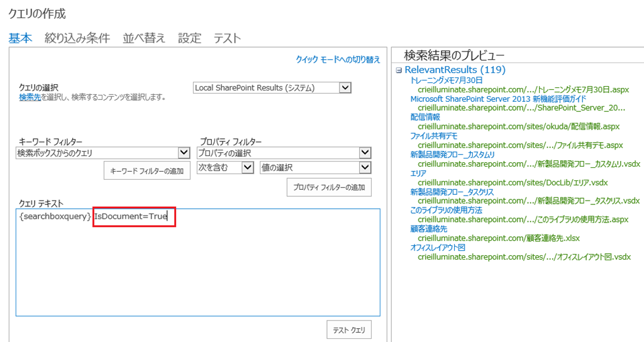Click inside the クエリ テキスト box

[x=198, y=262]
